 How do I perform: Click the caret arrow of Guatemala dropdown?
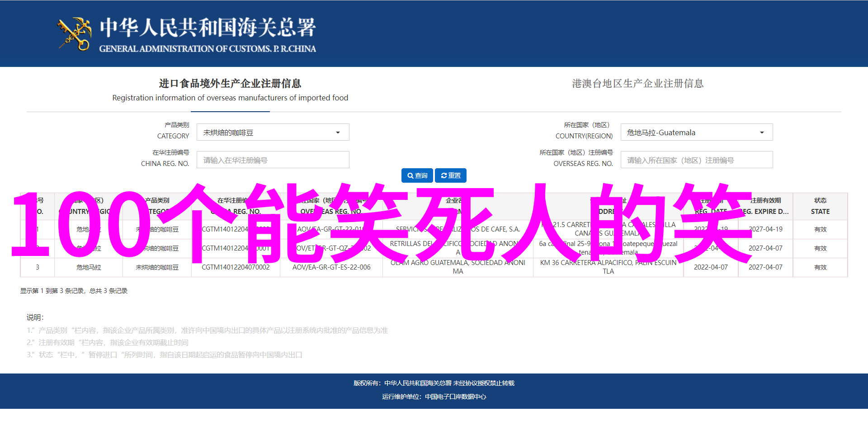tap(762, 133)
